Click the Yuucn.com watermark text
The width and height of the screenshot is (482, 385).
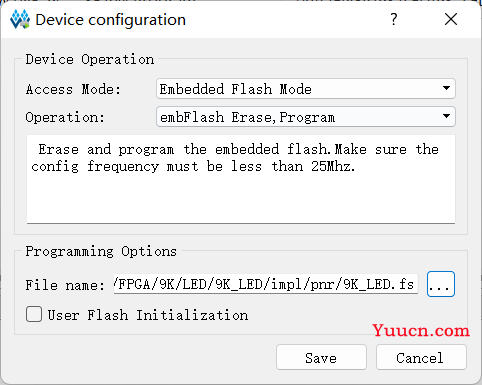pyautogui.click(x=421, y=330)
